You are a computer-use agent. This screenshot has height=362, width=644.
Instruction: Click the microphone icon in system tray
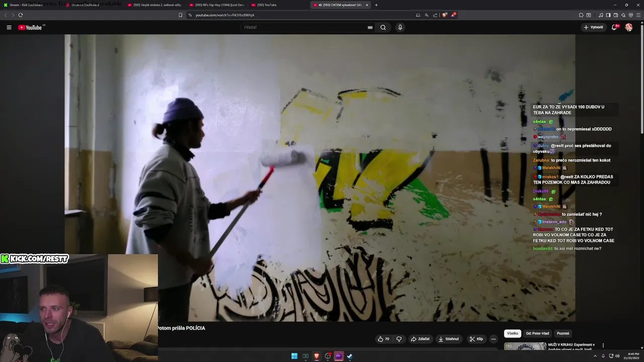(603, 356)
